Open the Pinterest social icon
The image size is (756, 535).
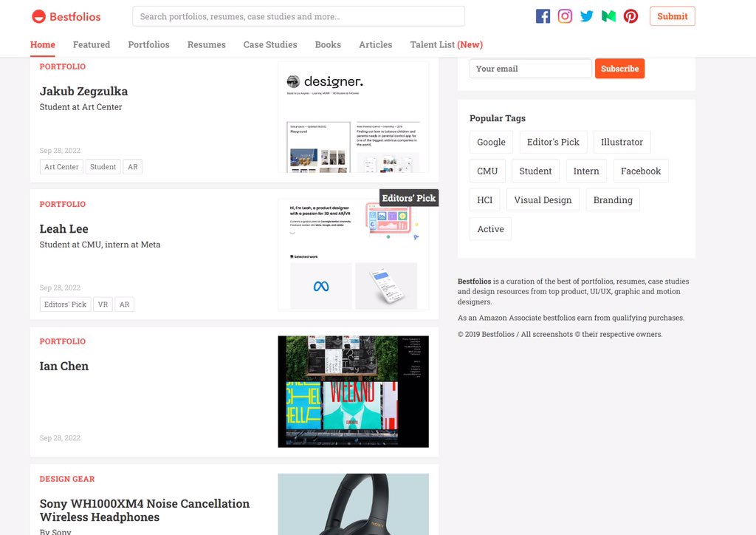630,16
